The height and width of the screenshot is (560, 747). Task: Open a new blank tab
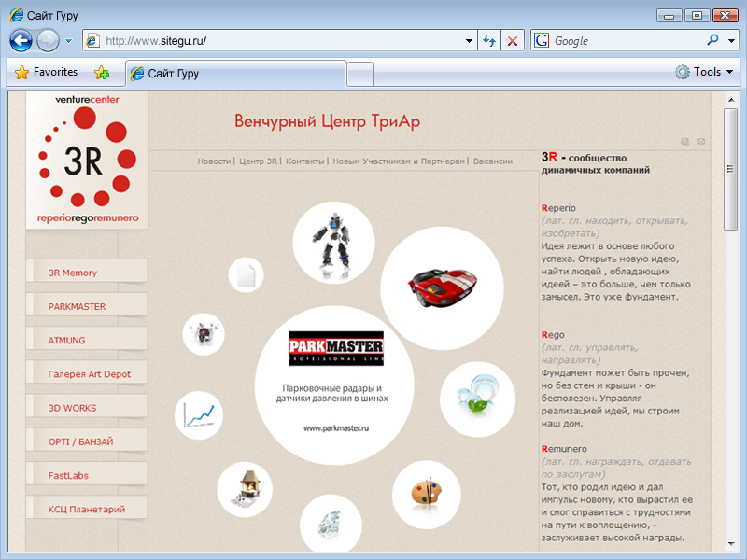point(360,75)
